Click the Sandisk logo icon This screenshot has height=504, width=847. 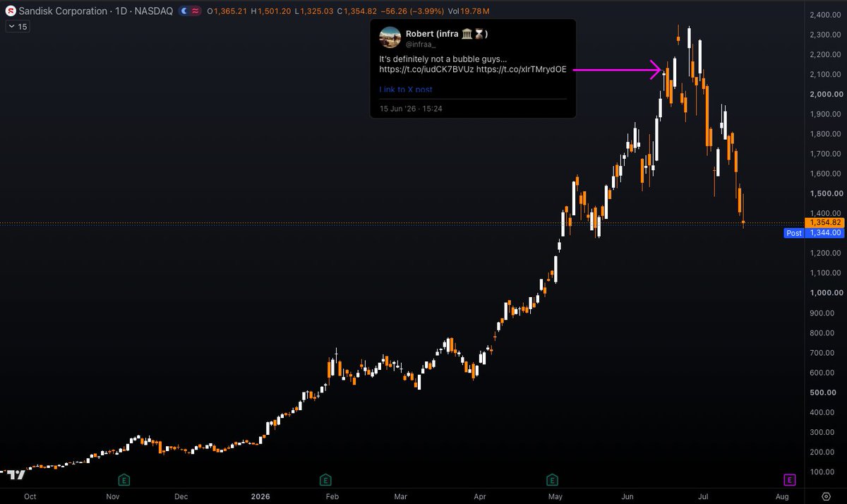coord(11,11)
